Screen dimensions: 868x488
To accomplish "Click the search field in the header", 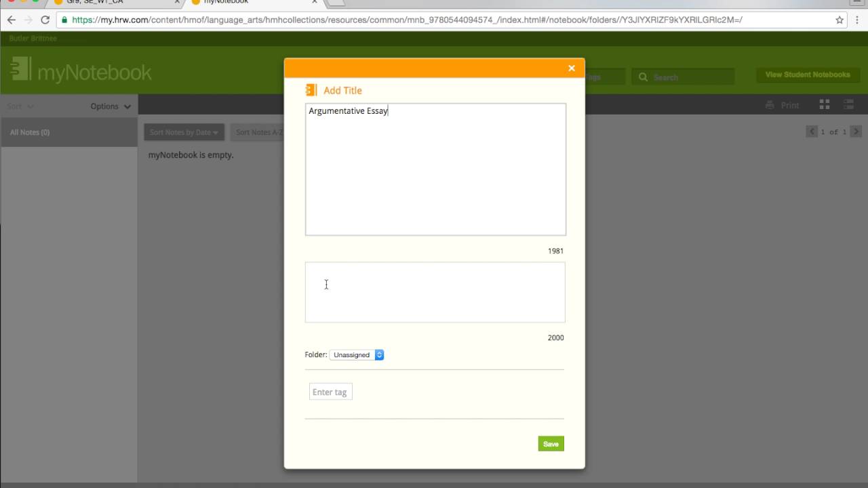I will click(x=683, y=77).
